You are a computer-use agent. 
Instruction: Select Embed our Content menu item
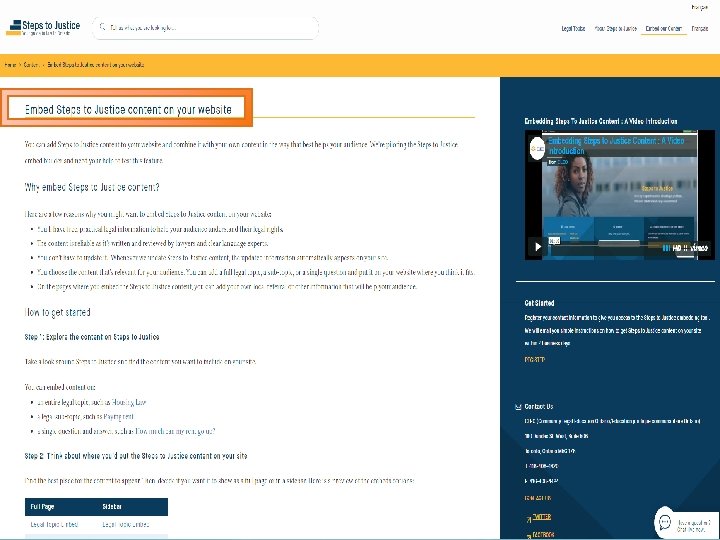(664, 28)
